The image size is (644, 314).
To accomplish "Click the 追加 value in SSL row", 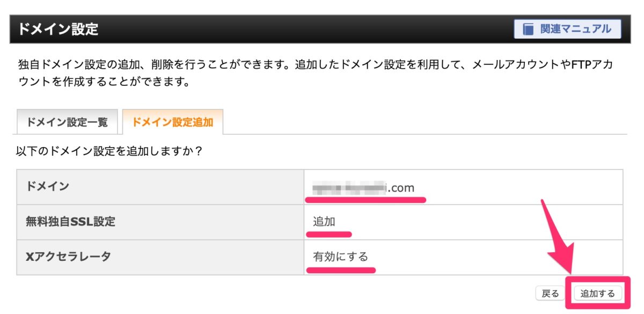I will coord(324,221).
